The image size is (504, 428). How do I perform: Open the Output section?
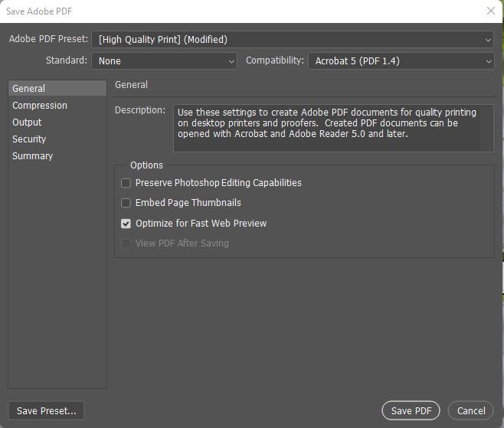pyautogui.click(x=57, y=122)
